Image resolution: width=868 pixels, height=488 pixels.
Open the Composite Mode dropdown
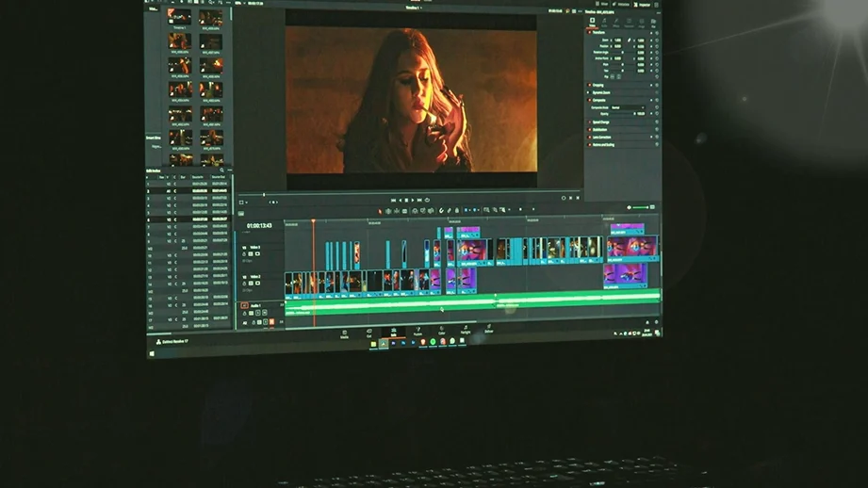click(630, 106)
